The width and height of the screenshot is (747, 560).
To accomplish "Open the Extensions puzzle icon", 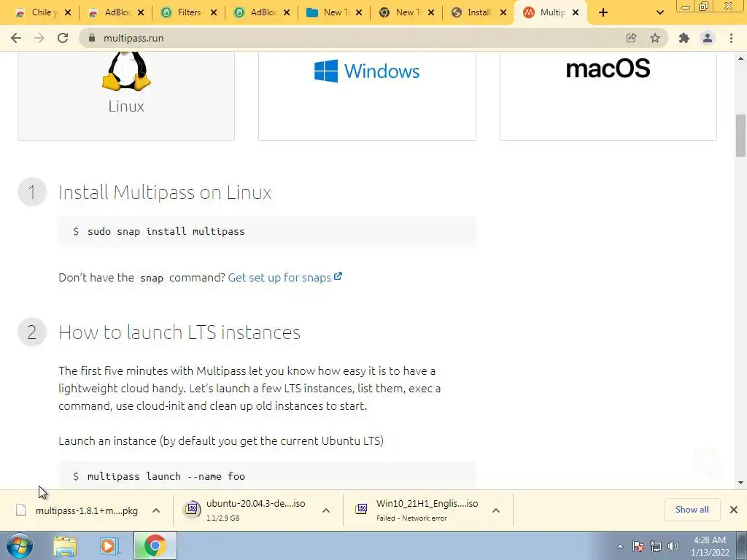I will 684,38.
